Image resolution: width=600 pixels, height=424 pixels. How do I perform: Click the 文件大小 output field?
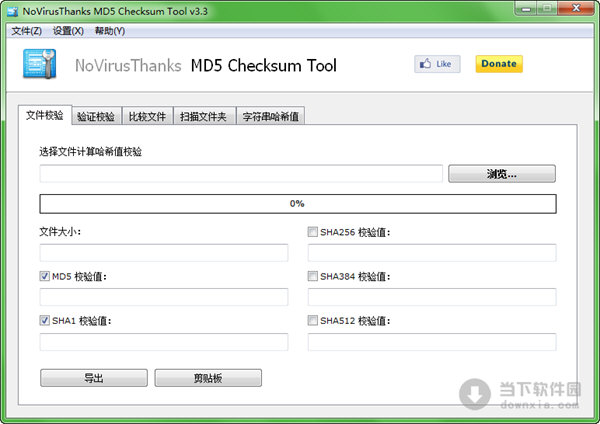tap(164, 253)
